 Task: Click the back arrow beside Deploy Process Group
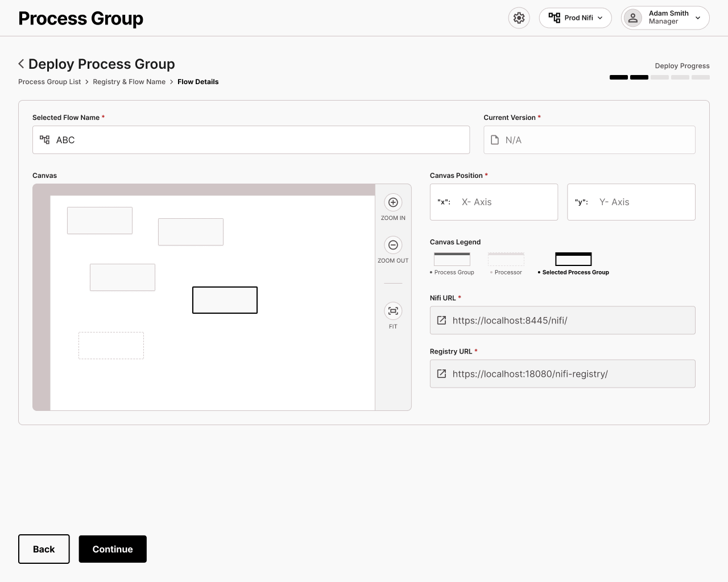22,64
